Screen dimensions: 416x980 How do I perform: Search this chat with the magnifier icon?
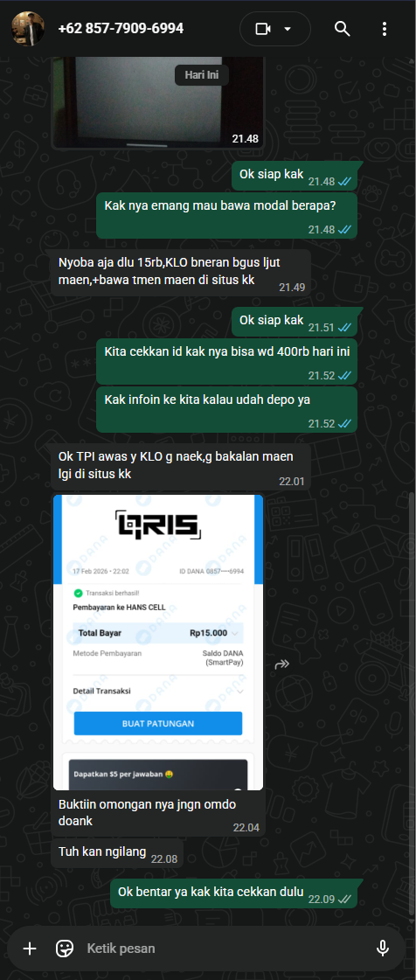pyautogui.click(x=341, y=29)
